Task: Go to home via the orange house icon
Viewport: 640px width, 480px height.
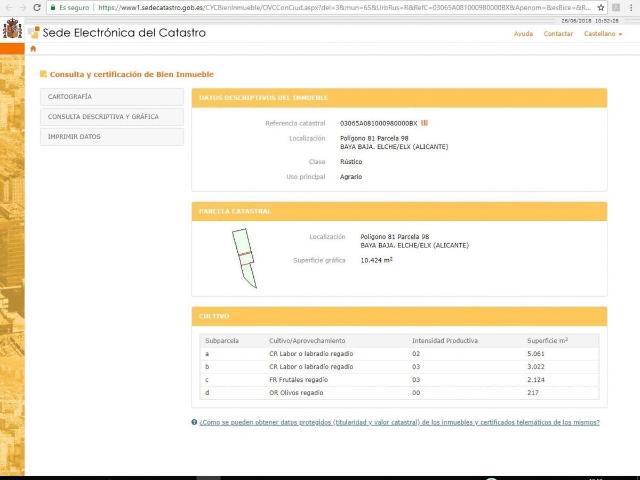Action: (x=33, y=49)
